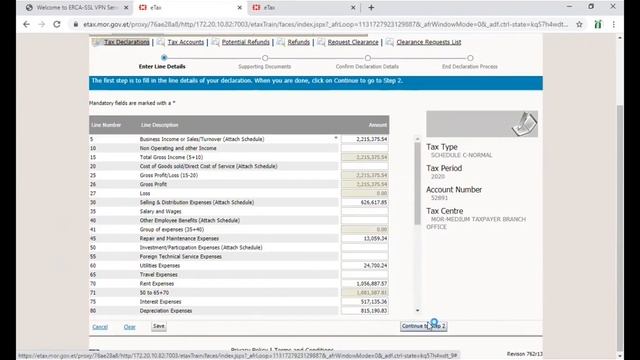Click the icon beside Tax Accounts
Screen dimensions: 640x360
point(161,42)
